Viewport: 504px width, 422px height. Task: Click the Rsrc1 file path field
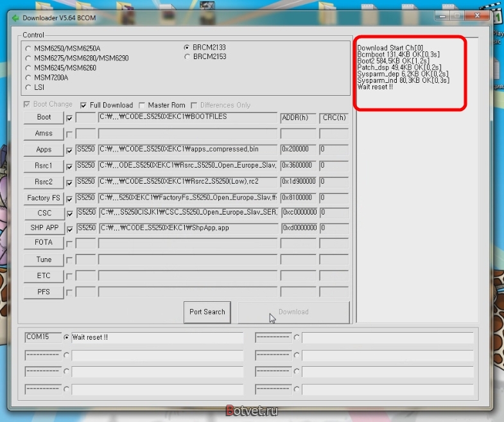tap(187, 166)
